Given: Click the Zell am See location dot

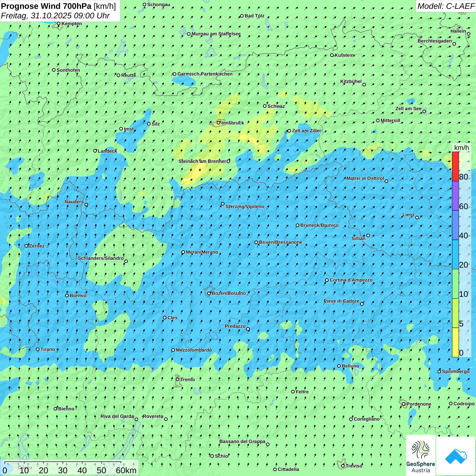Looking at the screenshot, I should pos(424,111).
